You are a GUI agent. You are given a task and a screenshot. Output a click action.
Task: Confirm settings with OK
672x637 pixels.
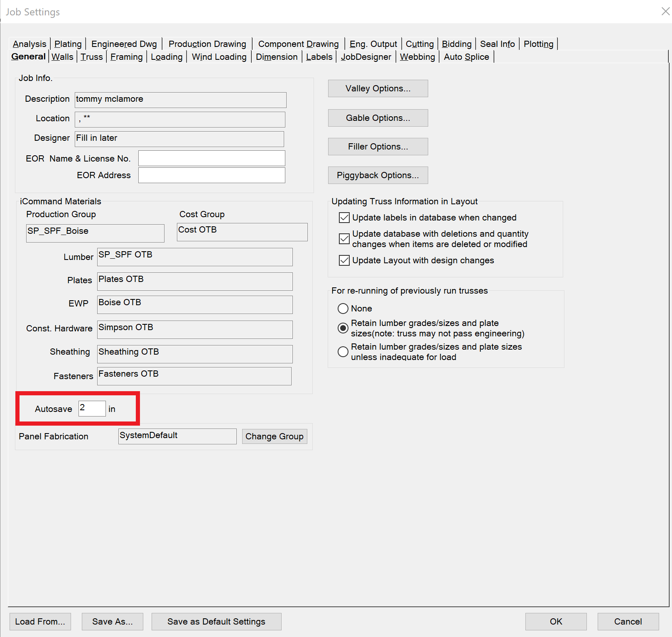555,621
